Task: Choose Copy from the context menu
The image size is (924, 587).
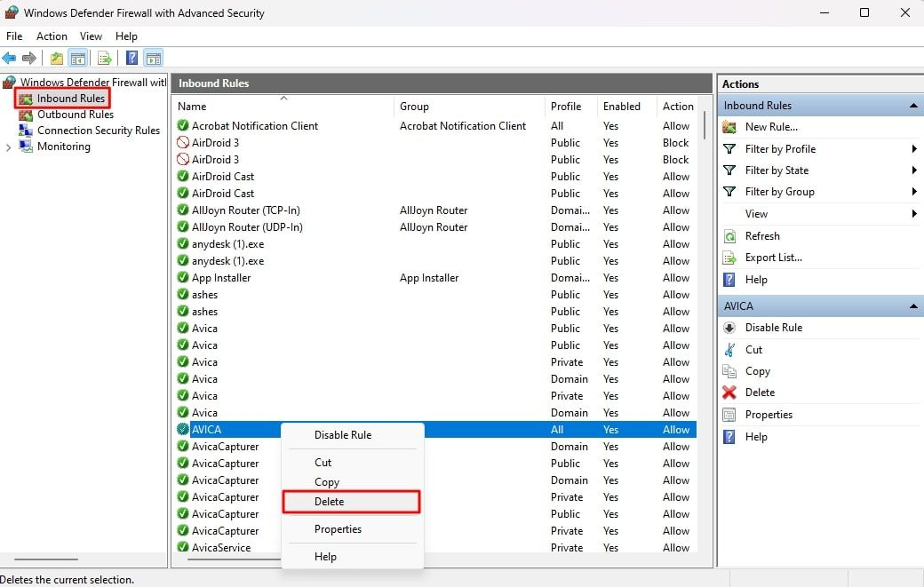Action: [353, 482]
